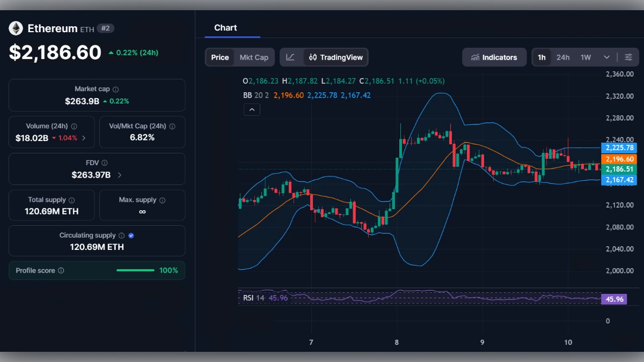
Task: Switch to the Chart tab
Action: 225,28
